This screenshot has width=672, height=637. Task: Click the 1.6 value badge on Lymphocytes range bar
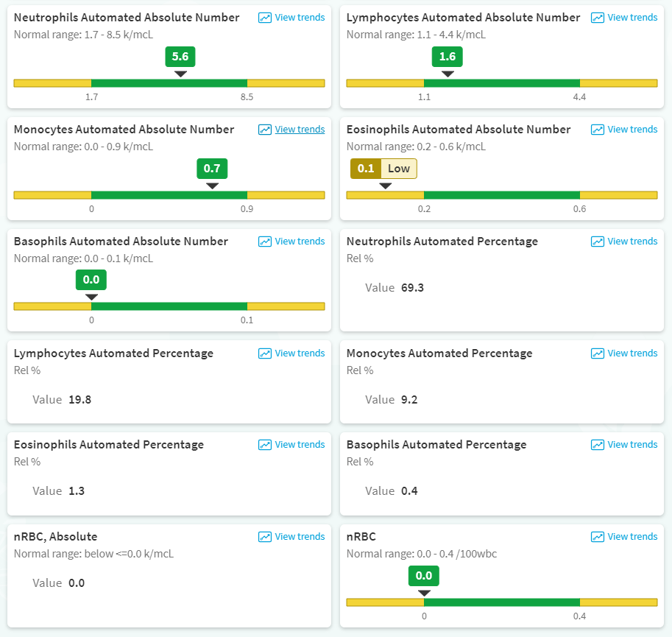[x=448, y=57]
